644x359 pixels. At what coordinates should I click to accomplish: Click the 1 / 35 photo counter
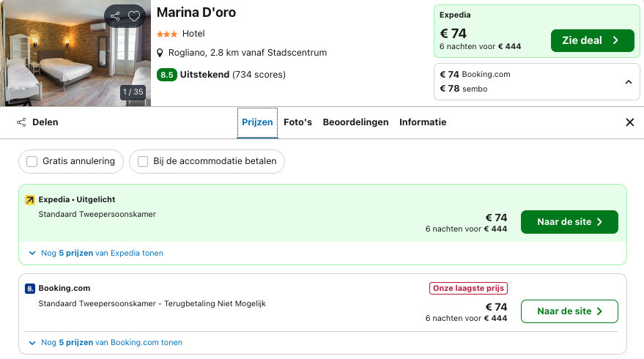(133, 92)
